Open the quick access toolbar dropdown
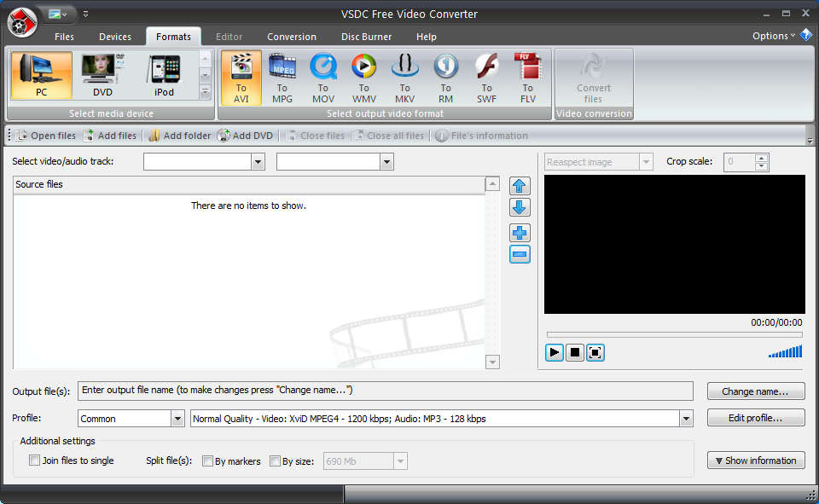Image resolution: width=819 pixels, height=504 pixels. [x=58, y=14]
